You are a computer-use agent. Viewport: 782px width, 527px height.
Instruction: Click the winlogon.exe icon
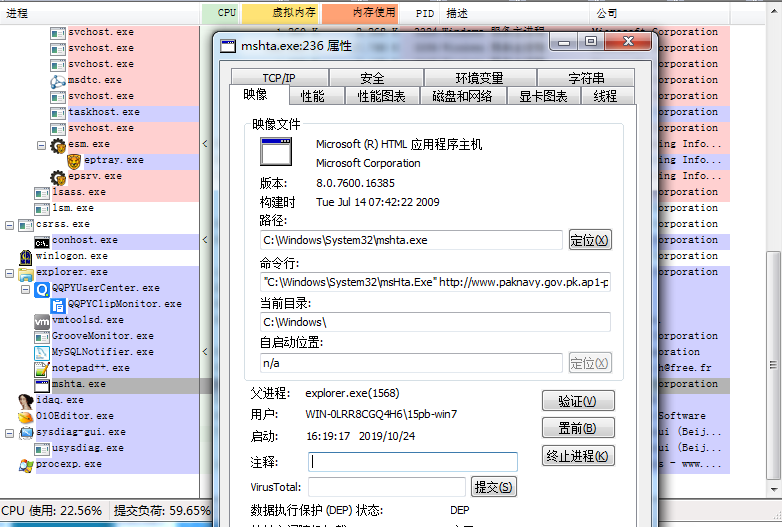26,257
